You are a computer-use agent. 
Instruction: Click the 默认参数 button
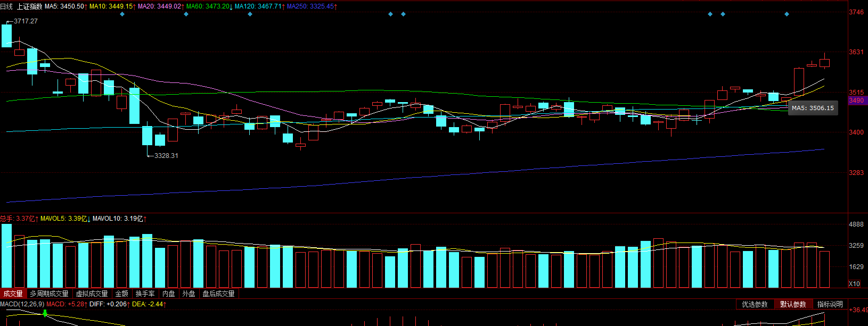click(x=793, y=304)
